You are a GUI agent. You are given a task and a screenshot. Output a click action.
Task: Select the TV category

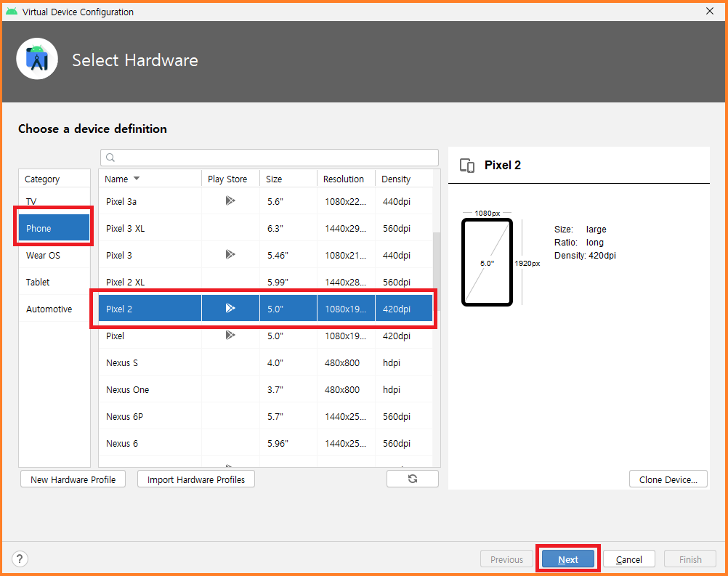coord(54,201)
